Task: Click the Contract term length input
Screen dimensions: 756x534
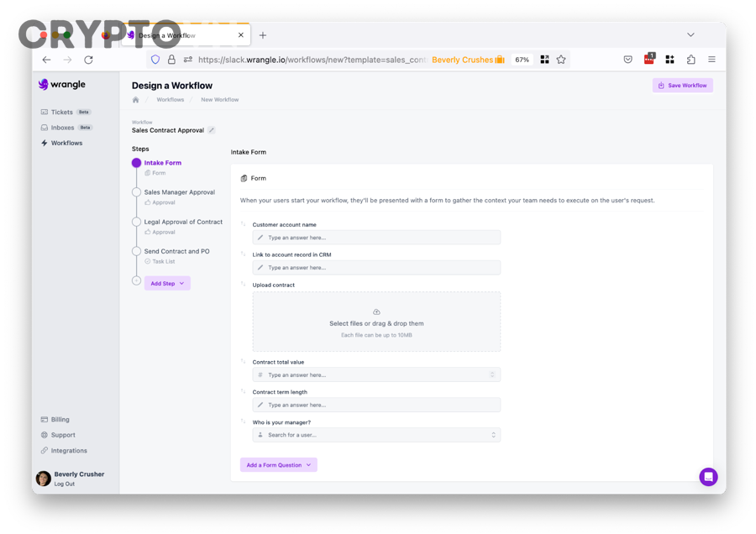Action: pos(376,405)
